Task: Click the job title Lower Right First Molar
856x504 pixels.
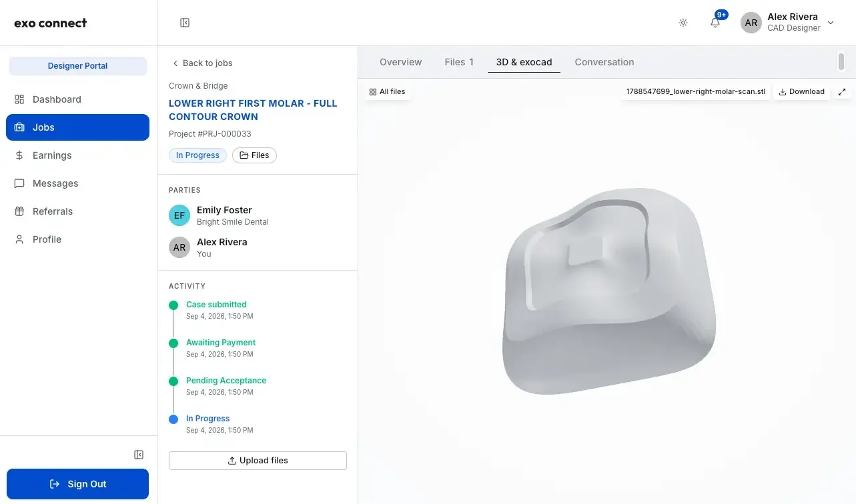Action: pos(253,110)
